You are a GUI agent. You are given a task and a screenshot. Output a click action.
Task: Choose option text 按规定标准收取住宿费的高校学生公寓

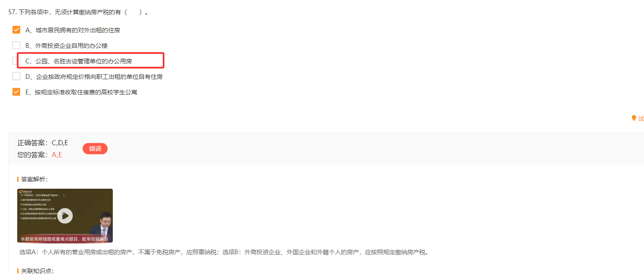point(86,92)
